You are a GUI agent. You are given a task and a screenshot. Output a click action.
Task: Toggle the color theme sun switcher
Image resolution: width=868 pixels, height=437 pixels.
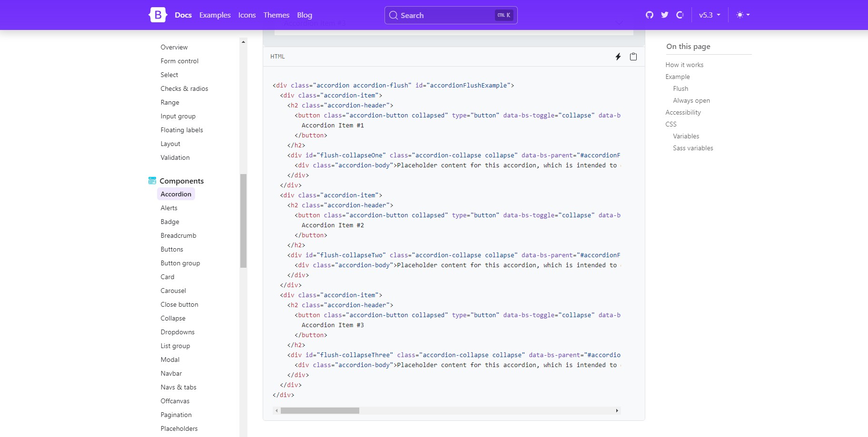pyautogui.click(x=743, y=15)
